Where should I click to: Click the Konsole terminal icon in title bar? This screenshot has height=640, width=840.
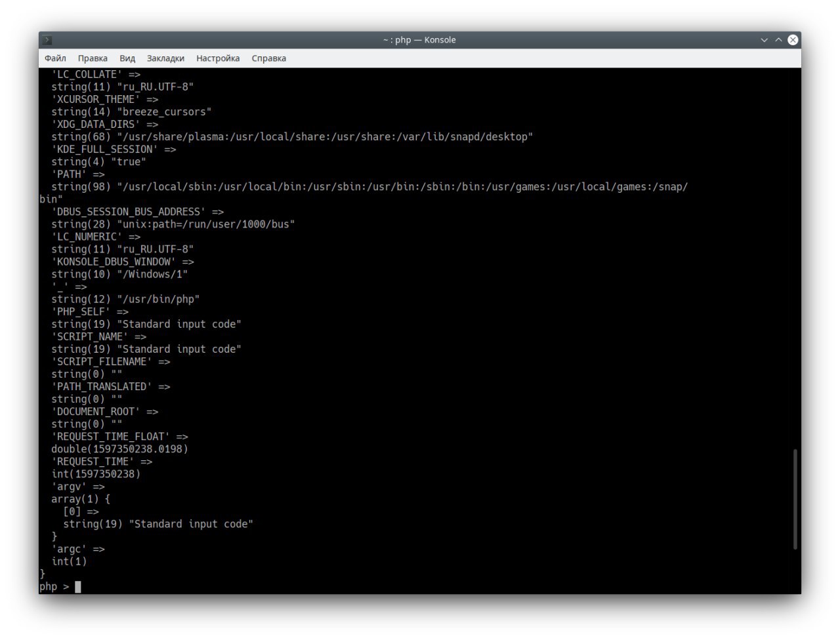tap(47, 40)
